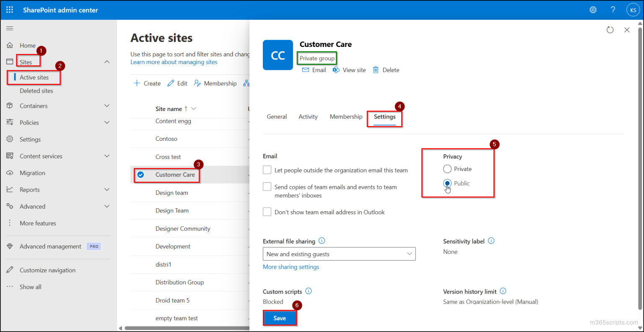Collapse the navigation with the hamburger icon
This screenshot has height=332, width=644.
(10, 29)
